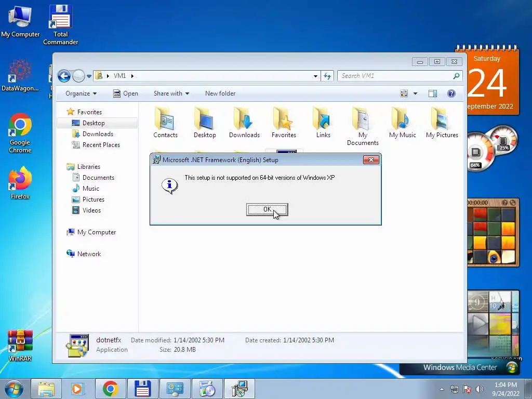Click the WinRAR desktop shortcut
The image size is (532, 399).
20,345
